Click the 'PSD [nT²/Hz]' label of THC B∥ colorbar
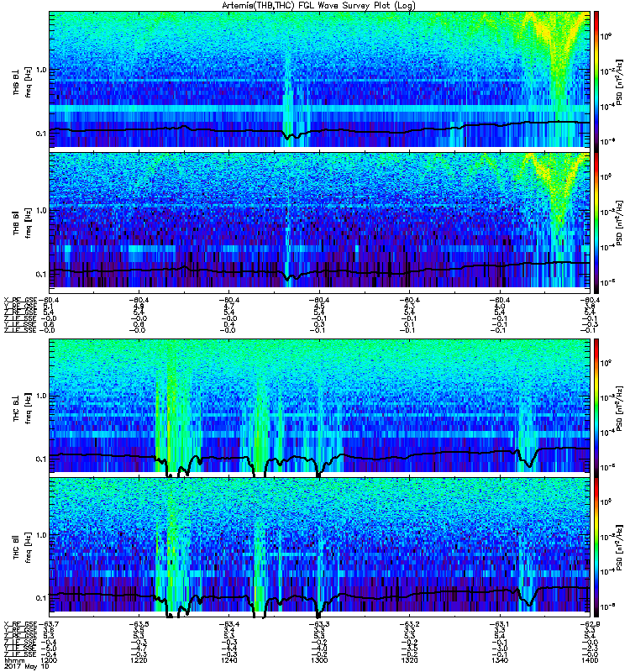This screenshot has height=672, width=630. [621, 547]
